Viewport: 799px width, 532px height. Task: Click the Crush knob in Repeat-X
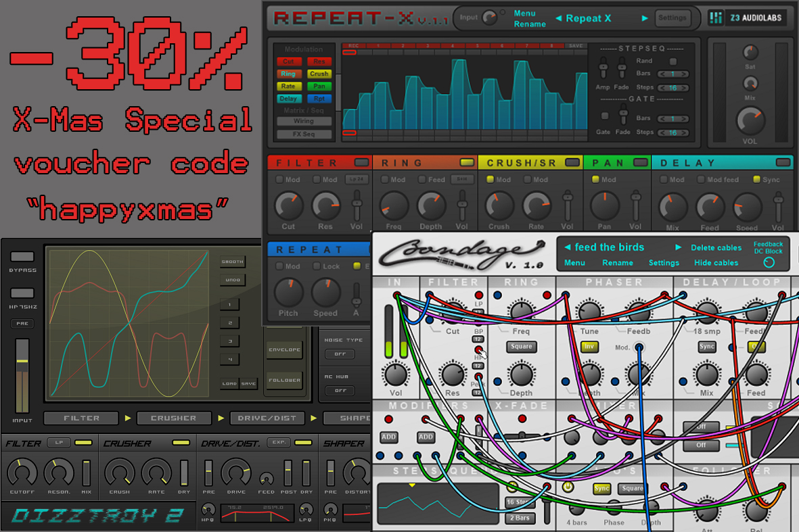point(499,205)
